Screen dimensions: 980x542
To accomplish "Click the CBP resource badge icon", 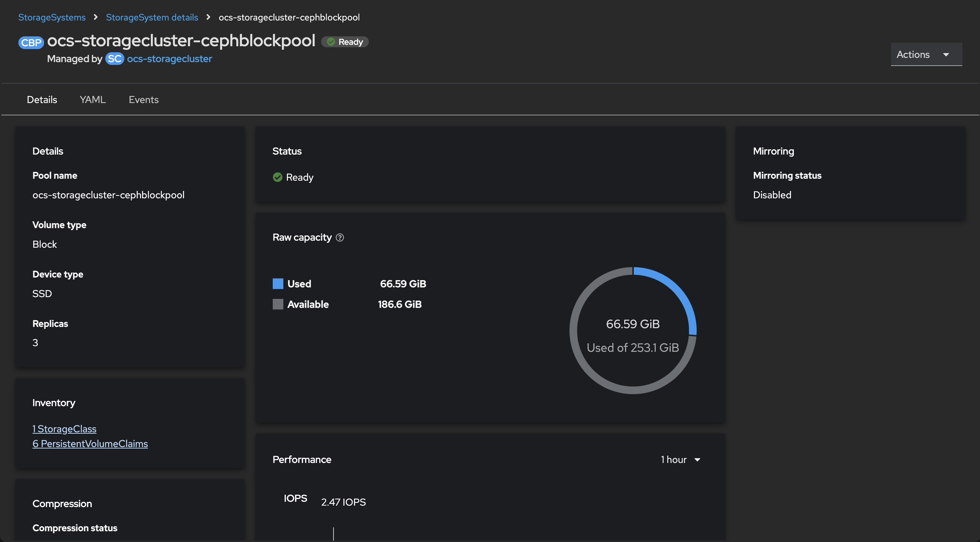I will click(x=31, y=42).
